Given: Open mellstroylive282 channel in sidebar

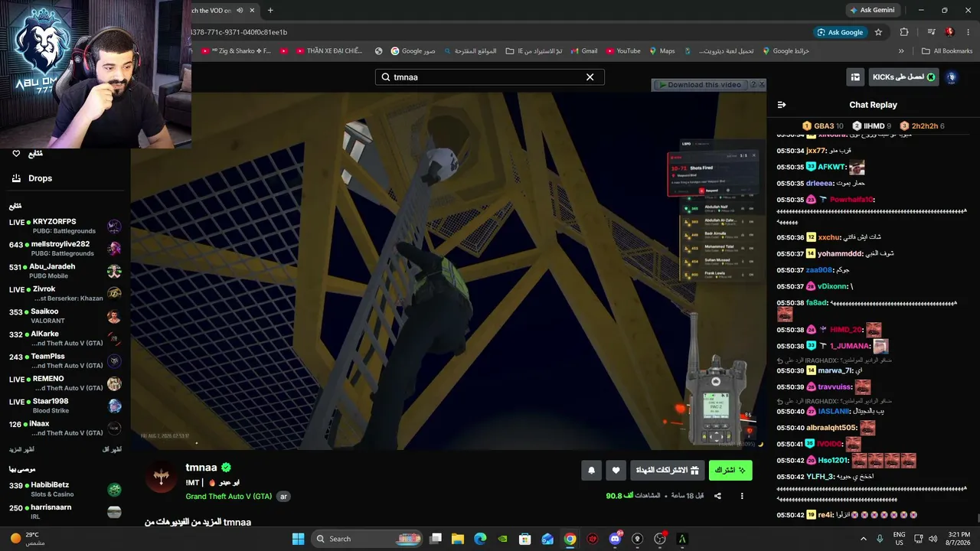Looking at the screenshot, I should pos(65,248).
